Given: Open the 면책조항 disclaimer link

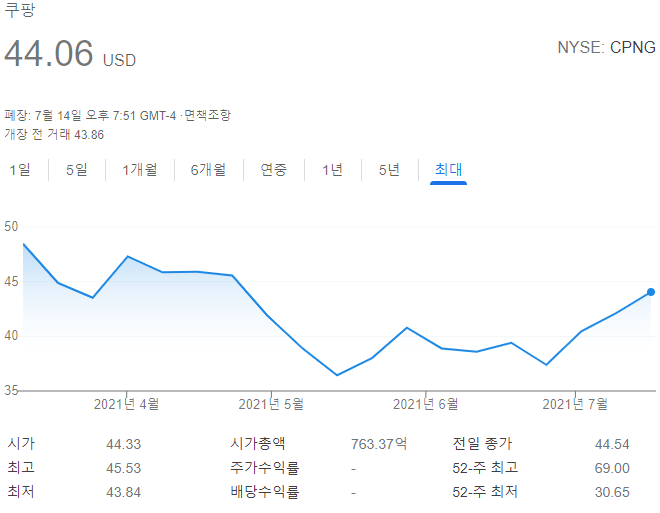Looking at the screenshot, I should 208,115.
